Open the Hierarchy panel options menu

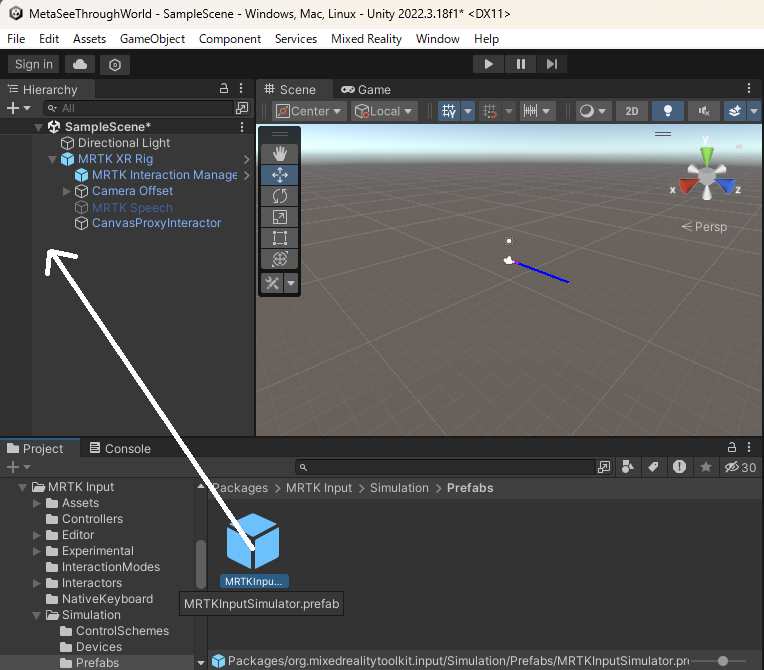click(241, 88)
